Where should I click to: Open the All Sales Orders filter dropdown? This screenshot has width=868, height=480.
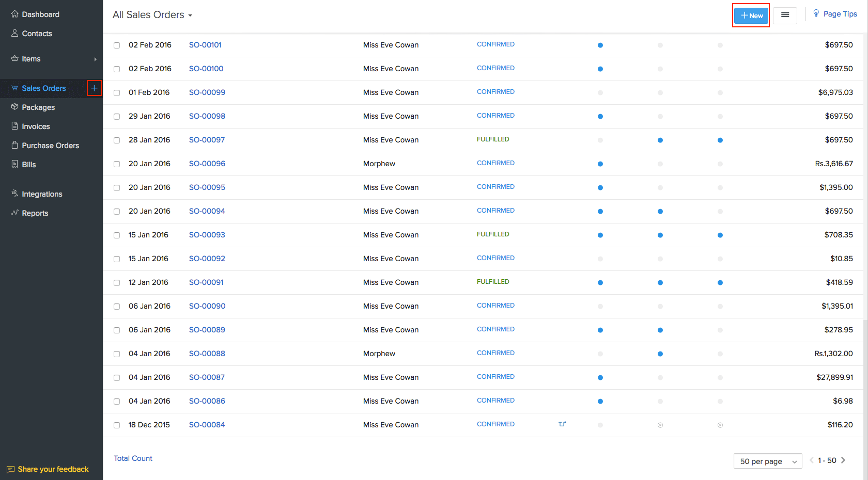(152, 15)
